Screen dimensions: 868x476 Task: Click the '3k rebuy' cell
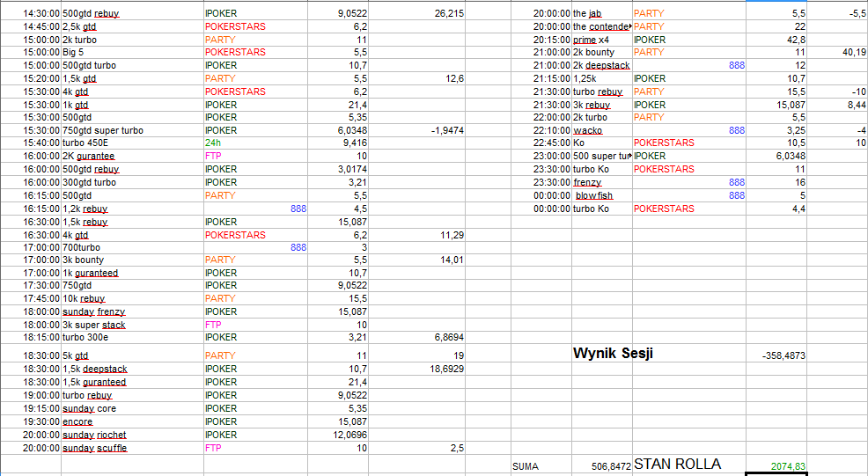coord(602,106)
